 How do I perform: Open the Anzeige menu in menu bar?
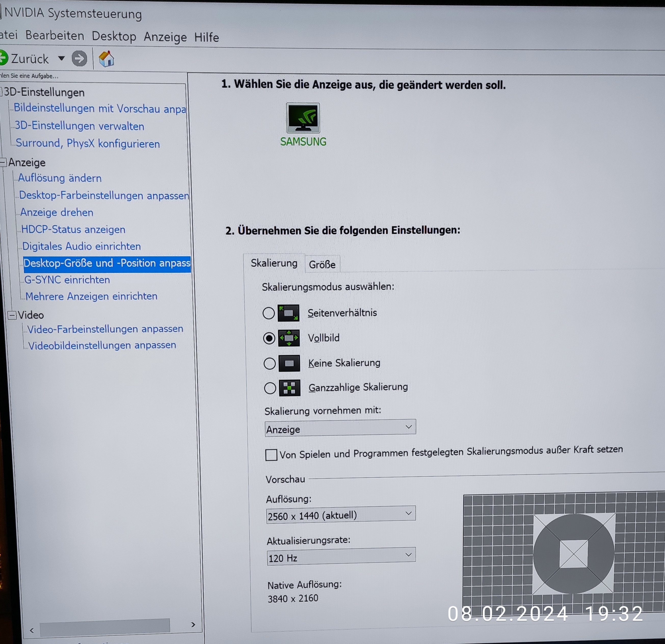tap(165, 37)
